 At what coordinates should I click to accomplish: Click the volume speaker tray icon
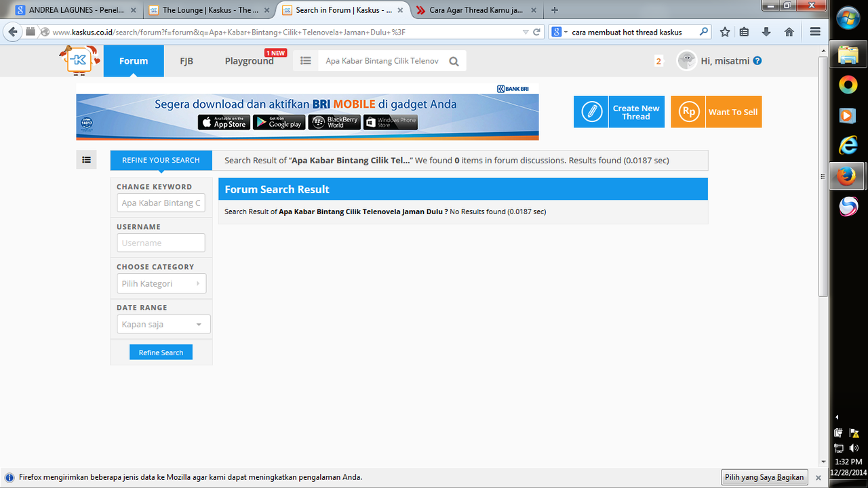(x=853, y=448)
